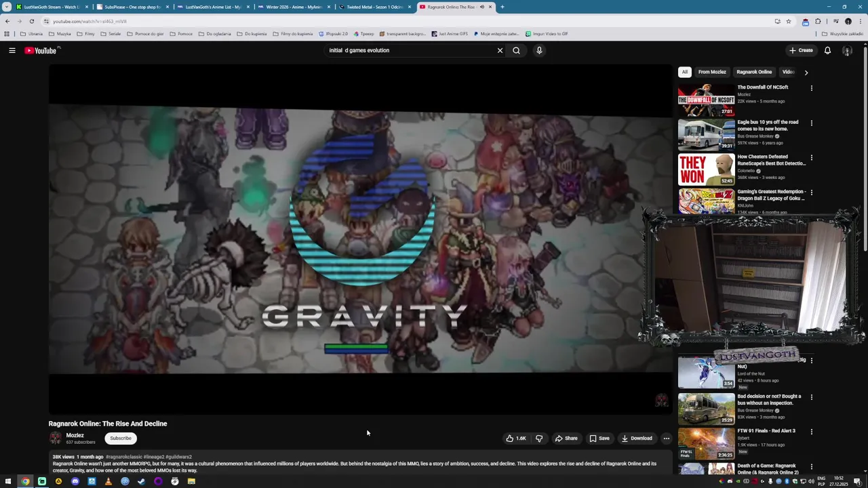This screenshot has width=868, height=488.
Task: Subscribe to the Mozlez channel
Action: tap(121, 439)
